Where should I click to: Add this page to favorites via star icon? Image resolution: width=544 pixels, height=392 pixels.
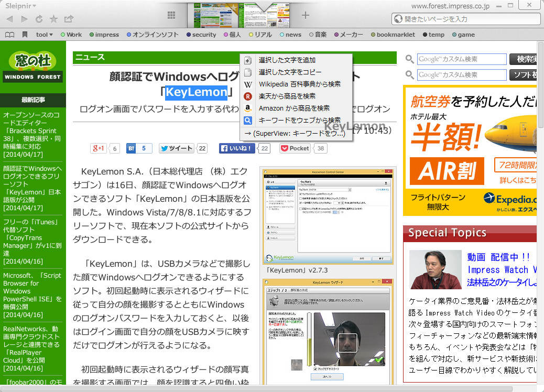click(x=53, y=18)
